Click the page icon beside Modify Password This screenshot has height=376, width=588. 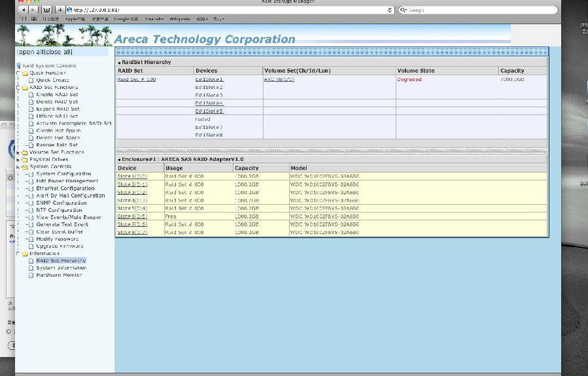click(x=31, y=239)
